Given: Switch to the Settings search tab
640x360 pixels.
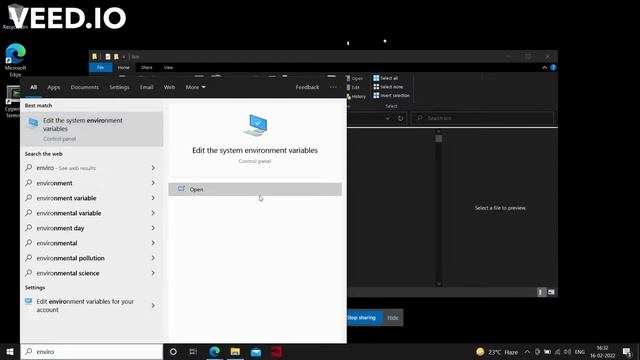Looking at the screenshot, I should point(119,87).
